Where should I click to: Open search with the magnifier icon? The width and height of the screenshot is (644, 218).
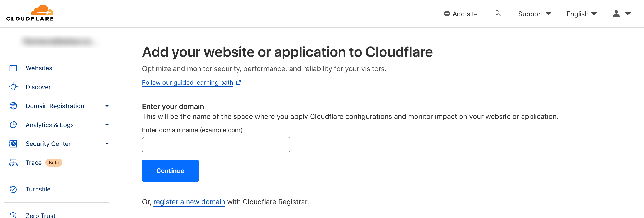(498, 14)
